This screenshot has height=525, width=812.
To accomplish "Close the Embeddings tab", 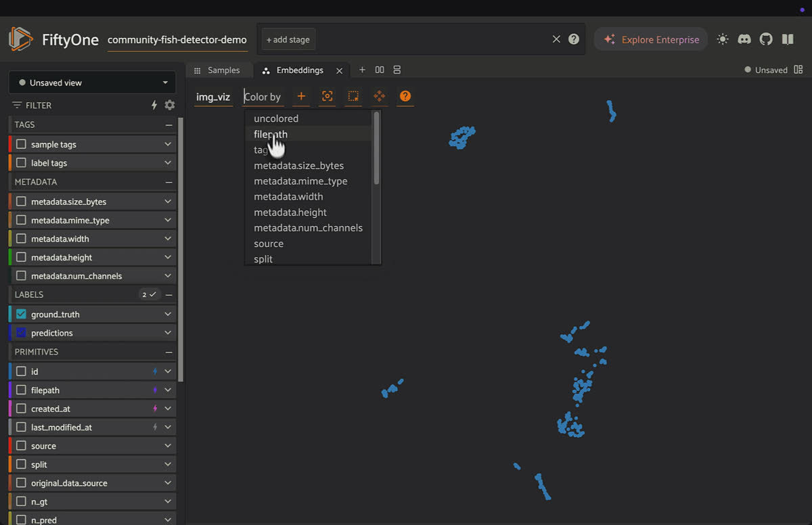I will click(x=340, y=70).
